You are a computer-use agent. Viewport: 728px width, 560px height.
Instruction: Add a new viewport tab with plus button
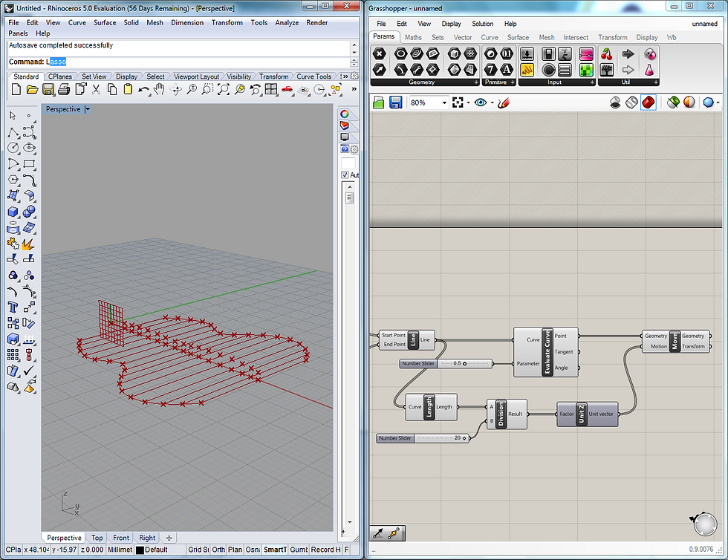[x=169, y=538]
